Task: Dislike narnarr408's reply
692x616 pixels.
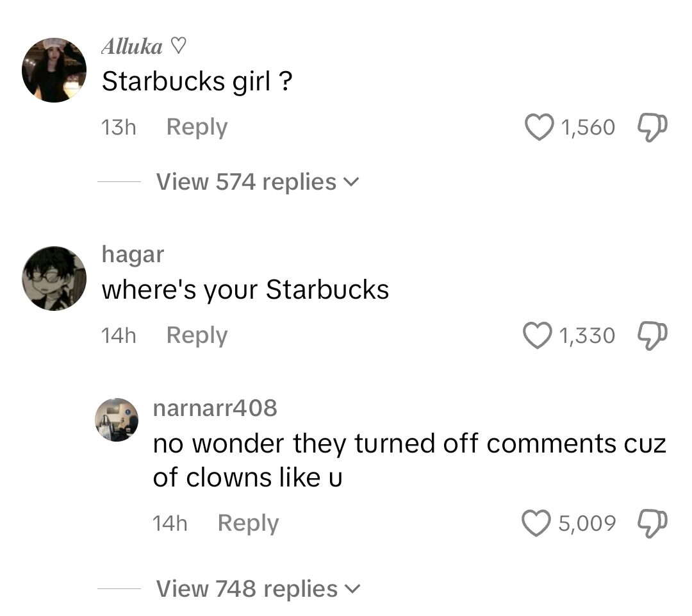Action: pyautogui.click(x=652, y=522)
